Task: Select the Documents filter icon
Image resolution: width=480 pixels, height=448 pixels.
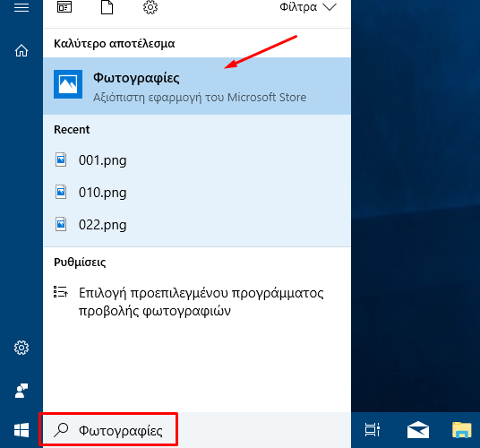Action: click(107, 7)
